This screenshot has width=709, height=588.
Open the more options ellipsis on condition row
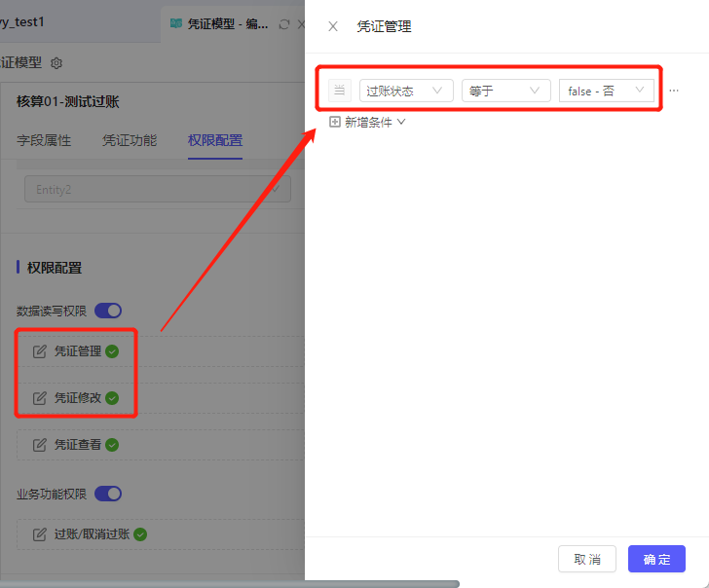click(674, 91)
